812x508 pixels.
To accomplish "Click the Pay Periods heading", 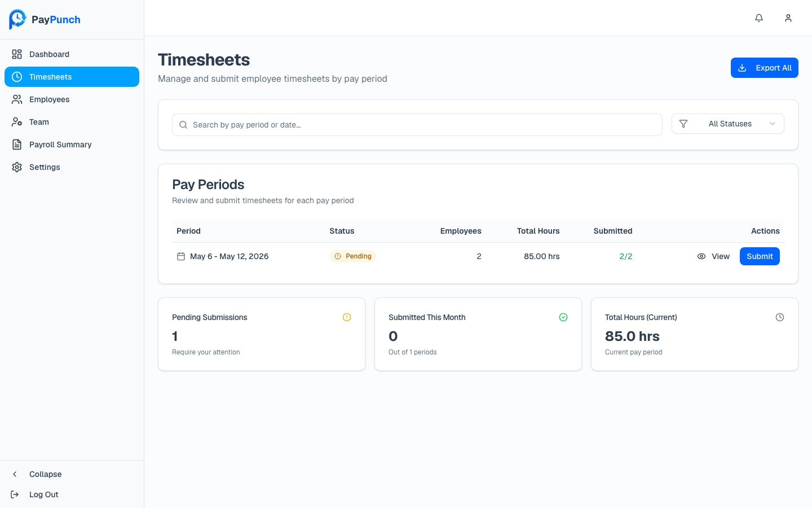I will tap(208, 185).
